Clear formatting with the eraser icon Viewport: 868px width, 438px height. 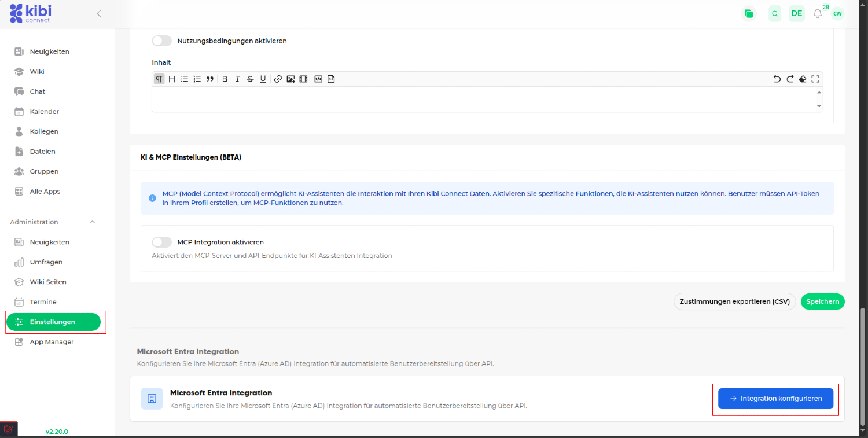803,79
